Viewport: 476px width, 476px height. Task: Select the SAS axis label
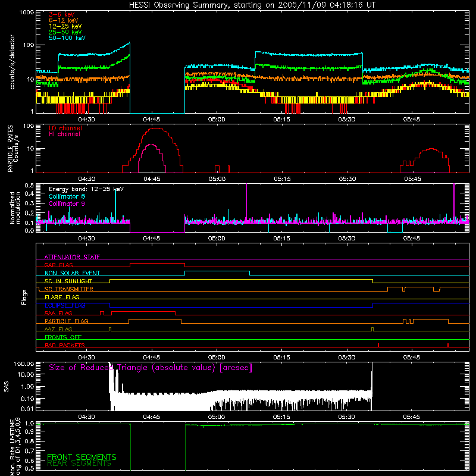click(x=7, y=387)
